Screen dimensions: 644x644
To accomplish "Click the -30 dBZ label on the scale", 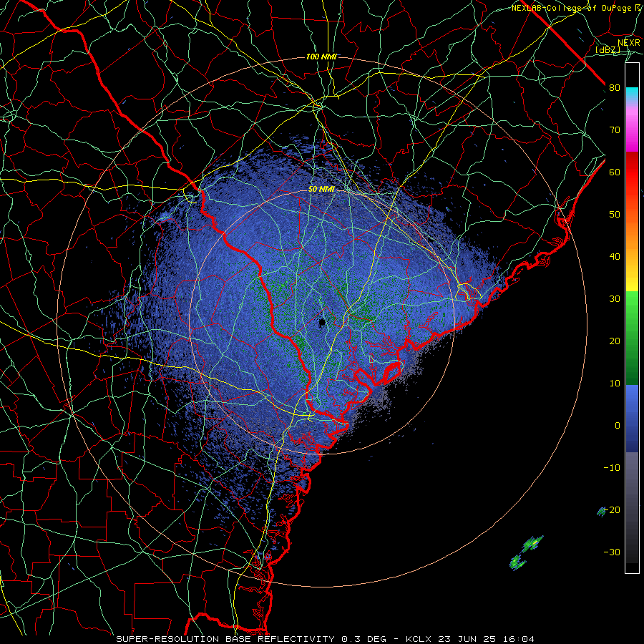I will pyautogui.click(x=612, y=552).
